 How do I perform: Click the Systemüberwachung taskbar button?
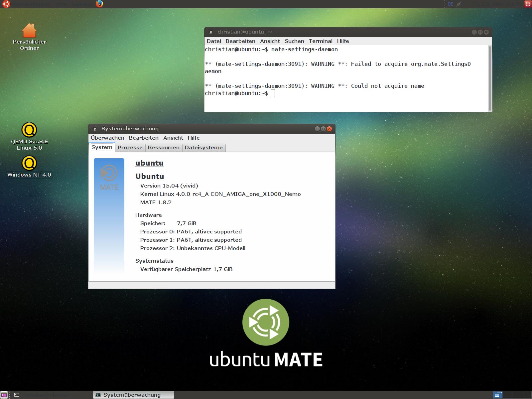pos(133,395)
